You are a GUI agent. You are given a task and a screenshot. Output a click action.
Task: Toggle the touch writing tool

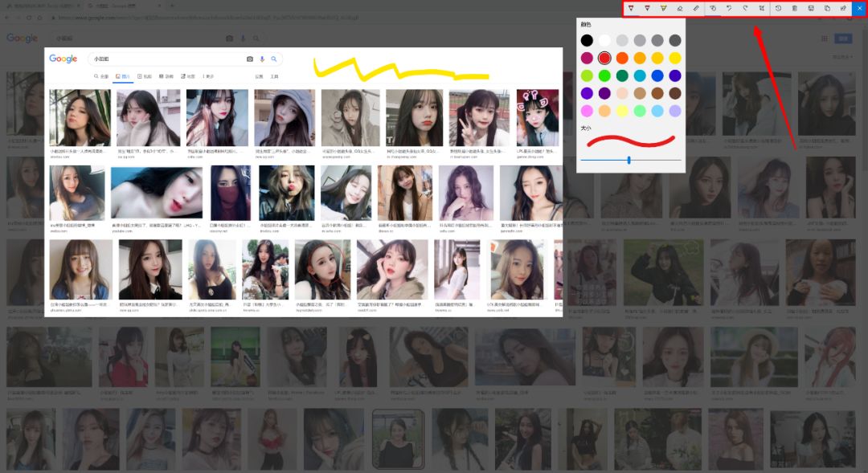[712, 8]
